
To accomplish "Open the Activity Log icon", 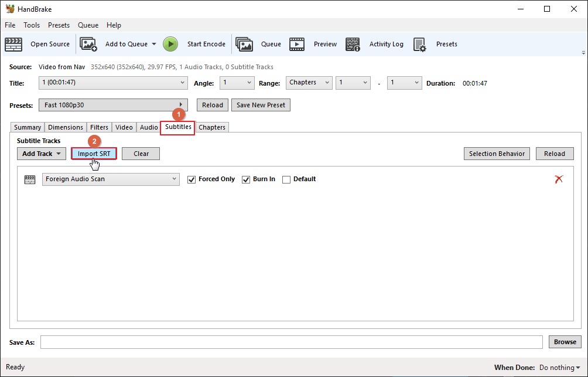I will click(x=353, y=45).
